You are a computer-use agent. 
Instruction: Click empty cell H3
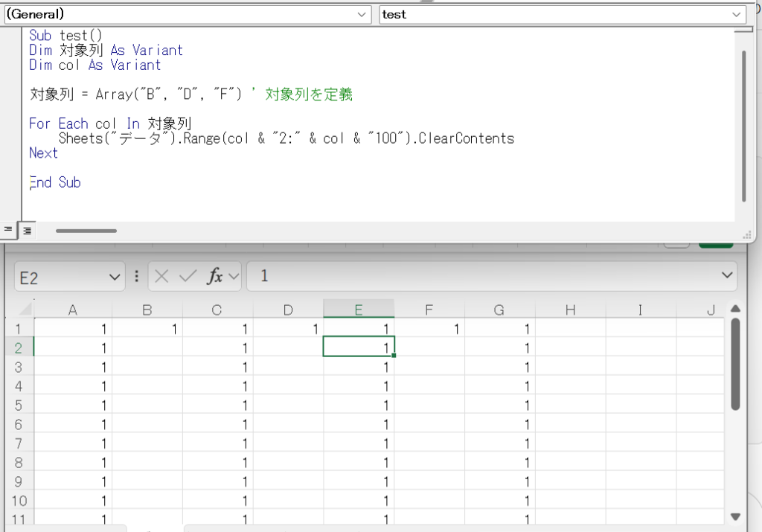pos(570,367)
